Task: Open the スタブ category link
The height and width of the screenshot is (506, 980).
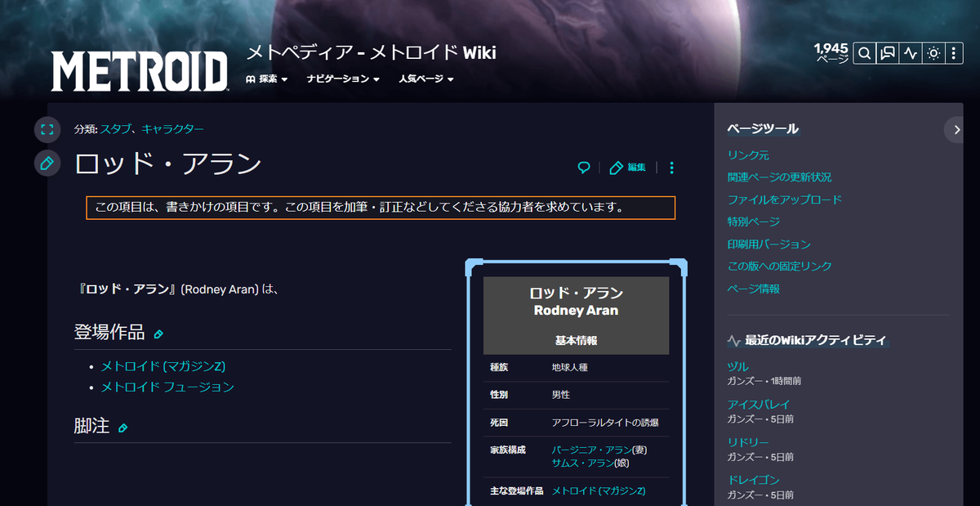Action: 114,129
